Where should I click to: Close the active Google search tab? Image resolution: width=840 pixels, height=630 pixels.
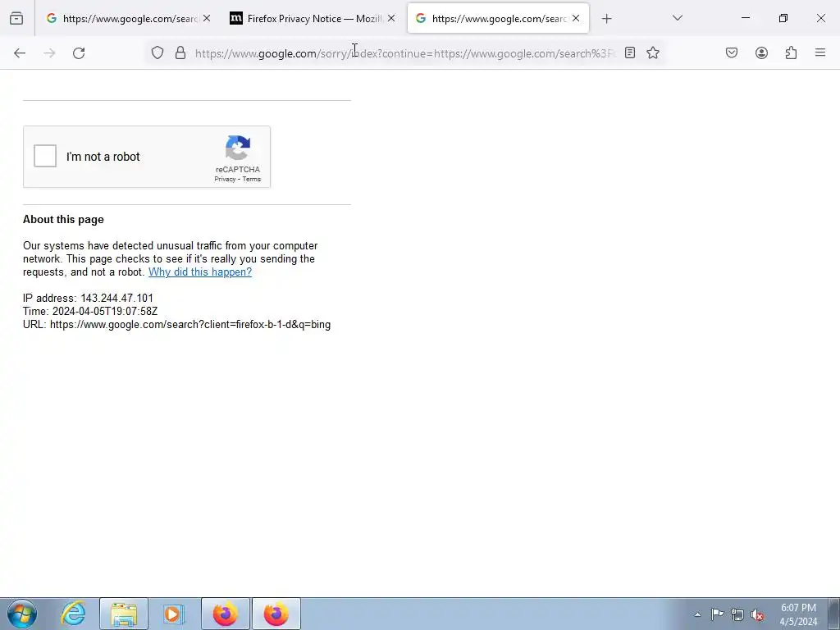point(576,18)
